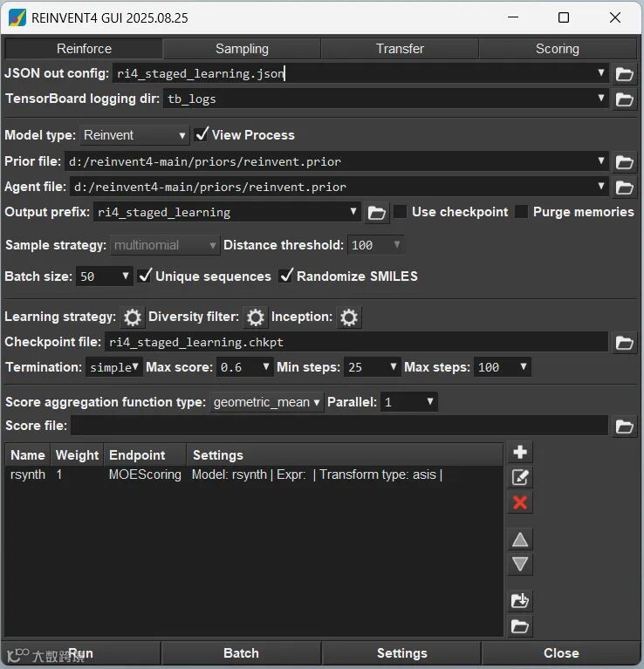This screenshot has width=644, height=669.
Task: Open folder browser for Prior file
Action: (x=625, y=162)
